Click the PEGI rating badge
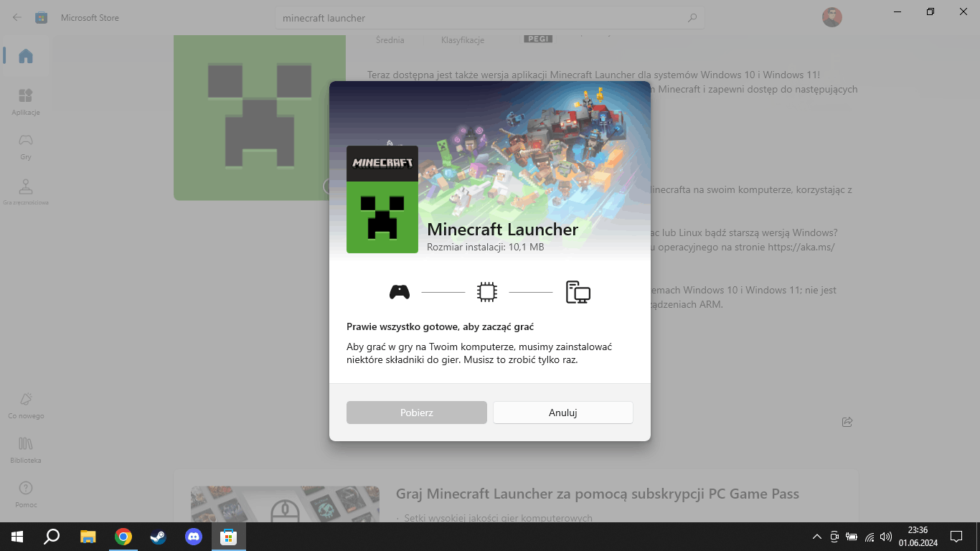 click(x=538, y=38)
